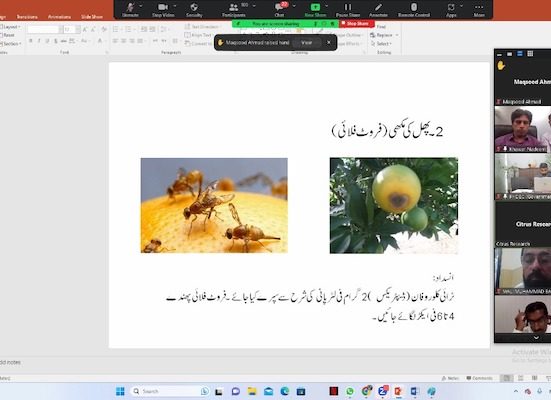Click Khawar Nadeem's video tile
The height and width of the screenshot is (400, 551).
[523, 129]
